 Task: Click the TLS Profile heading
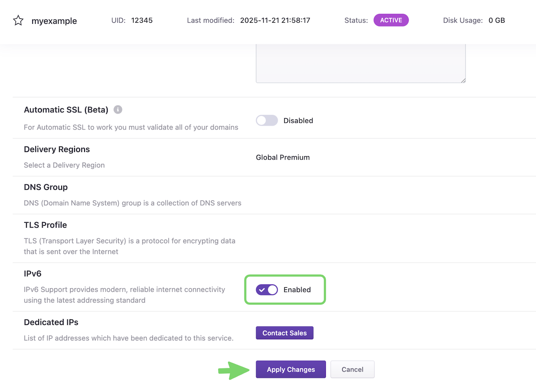pyautogui.click(x=45, y=225)
